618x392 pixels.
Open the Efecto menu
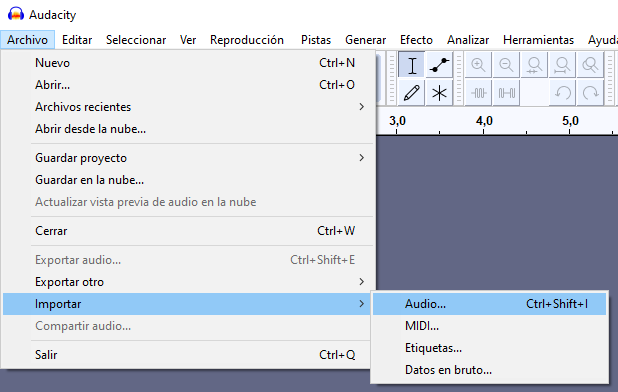click(x=416, y=40)
